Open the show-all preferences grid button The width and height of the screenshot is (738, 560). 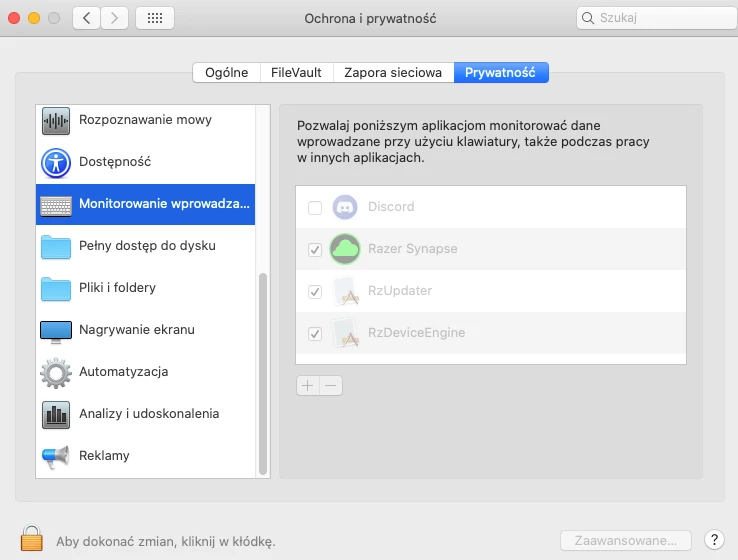[x=155, y=18]
